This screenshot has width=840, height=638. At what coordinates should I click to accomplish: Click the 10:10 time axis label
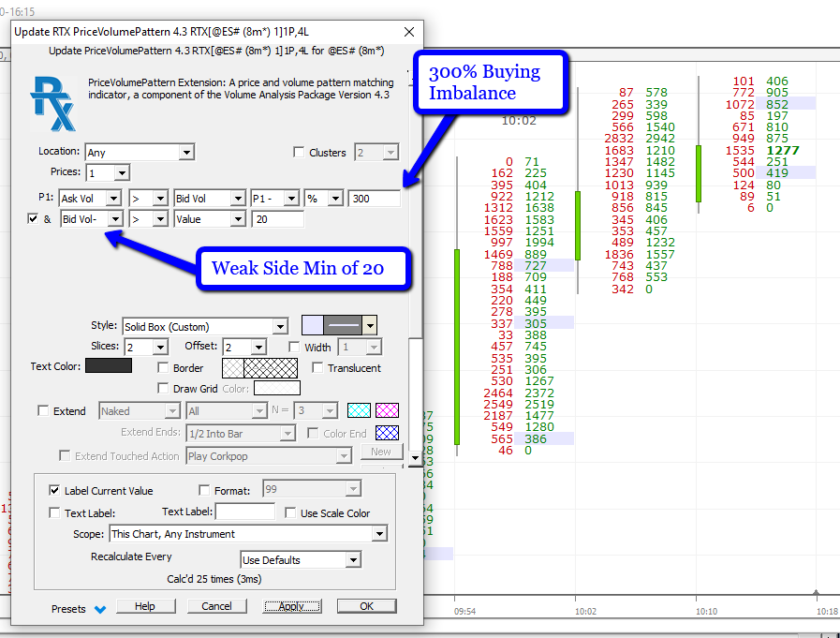pyautogui.click(x=706, y=611)
